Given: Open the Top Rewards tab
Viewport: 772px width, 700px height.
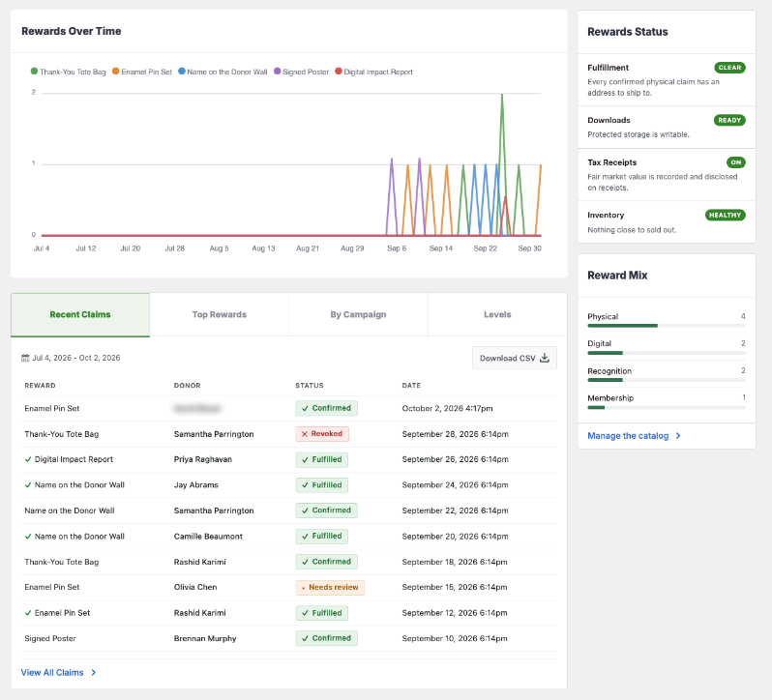Looking at the screenshot, I should pos(219,315).
